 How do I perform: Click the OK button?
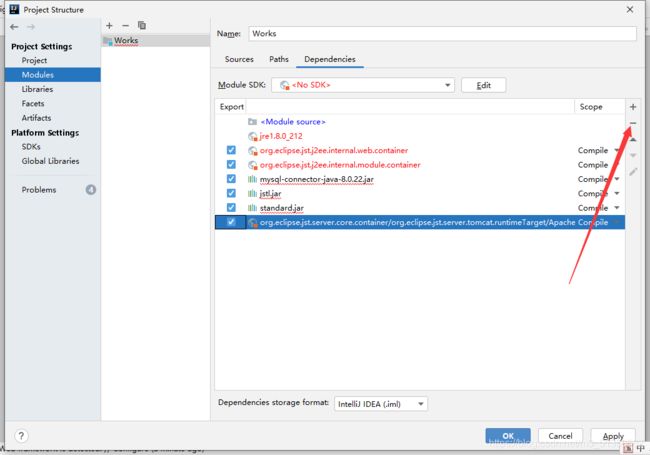coord(508,436)
